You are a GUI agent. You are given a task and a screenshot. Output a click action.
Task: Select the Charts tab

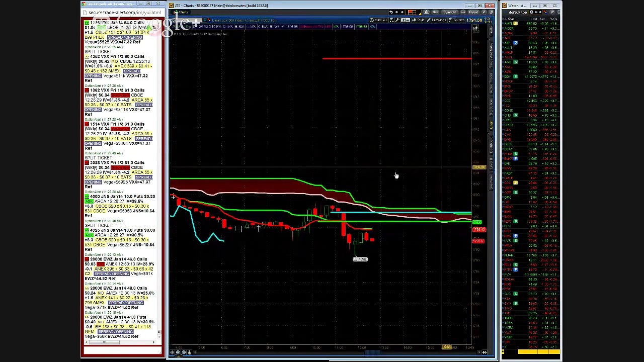181,12
